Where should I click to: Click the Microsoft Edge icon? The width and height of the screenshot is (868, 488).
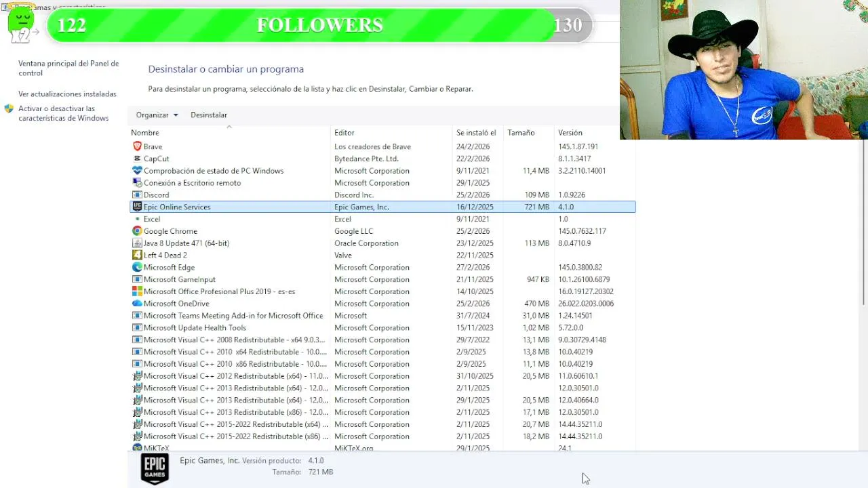[137, 268]
